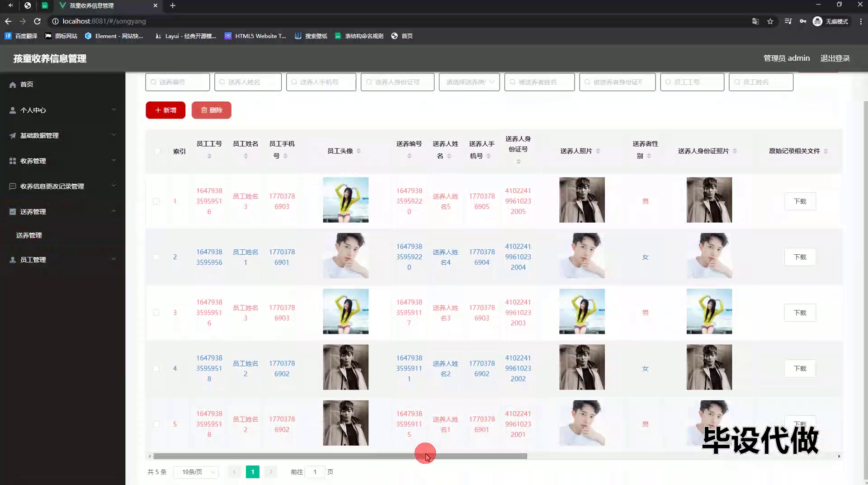The width and height of the screenshot is (868, 485).
Task: Focus 送养人姓名 search field
Action: 248,82
